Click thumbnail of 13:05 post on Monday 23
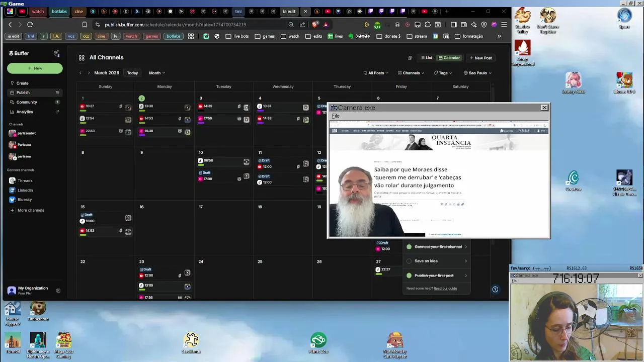Viewport: 644px width, 362px height. [x=187, y=287]
